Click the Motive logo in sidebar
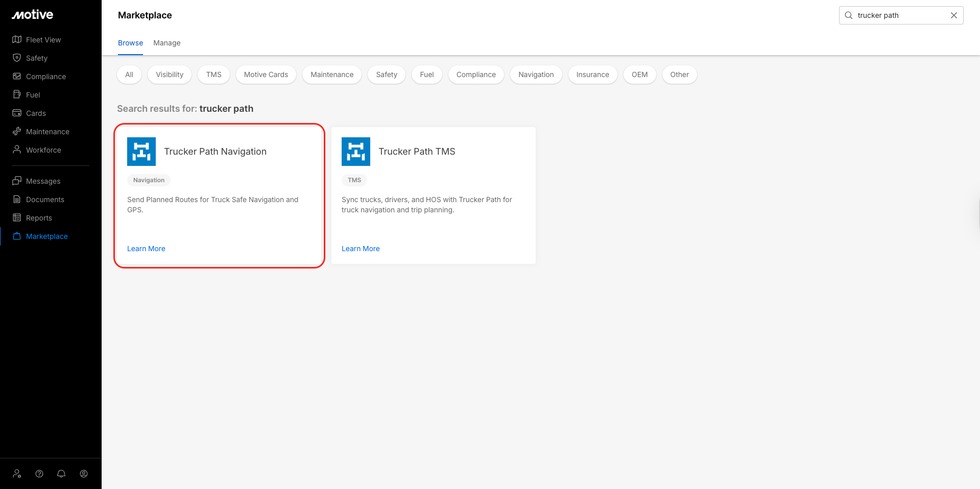The image size is (980, 489). point(33,15)
